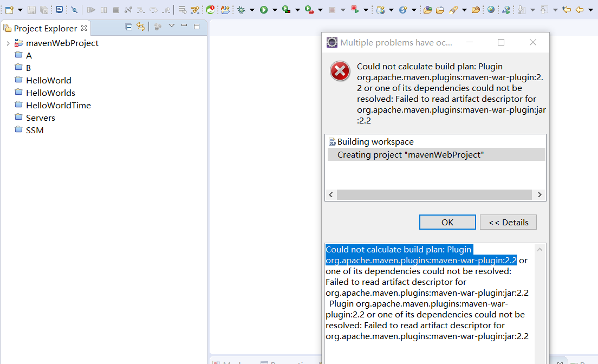Screen dimensions: 598x364
Task: Click the Next Annotation icon
Action: pos(522,10)
